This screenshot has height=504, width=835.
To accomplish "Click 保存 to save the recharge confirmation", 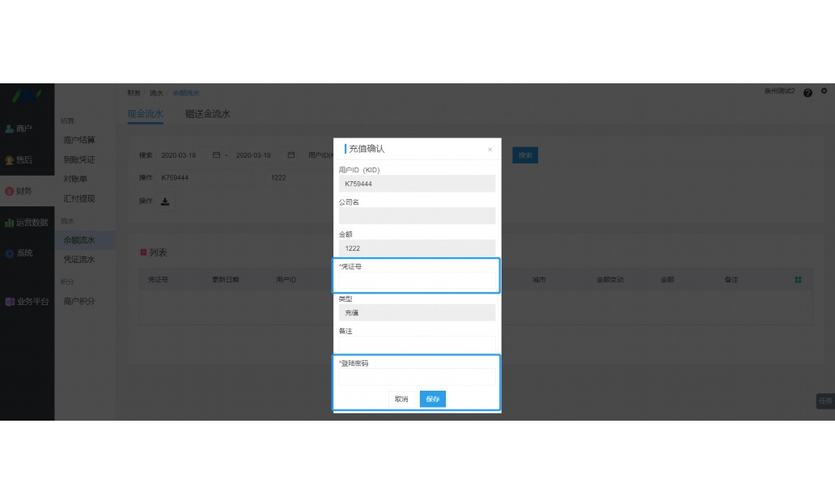I will click(x=431, y=399).
